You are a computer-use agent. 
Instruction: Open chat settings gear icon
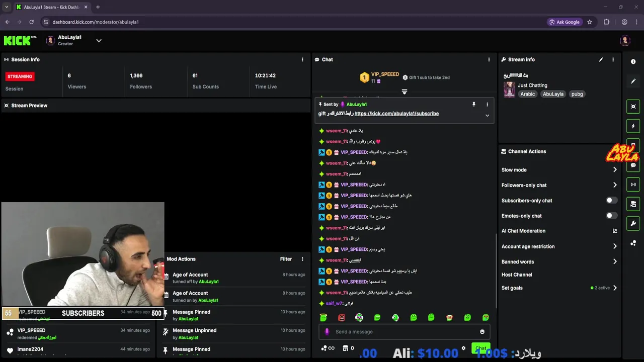pos(463,348)
